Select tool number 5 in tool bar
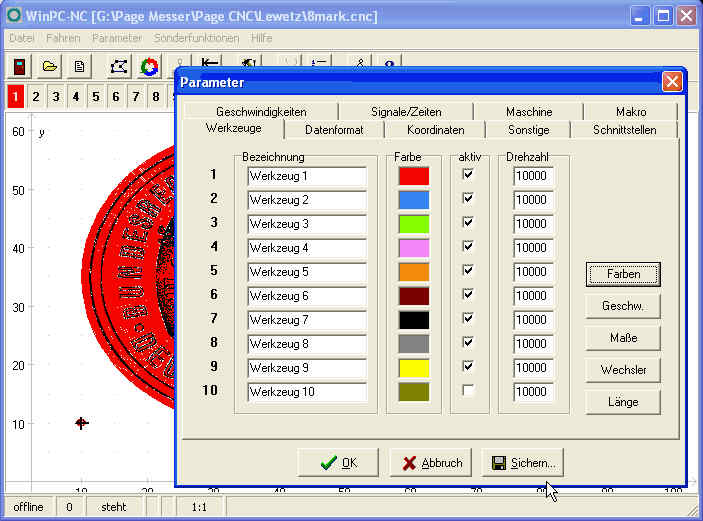This screenshot has height=521, width=703. tap(96, 96)
